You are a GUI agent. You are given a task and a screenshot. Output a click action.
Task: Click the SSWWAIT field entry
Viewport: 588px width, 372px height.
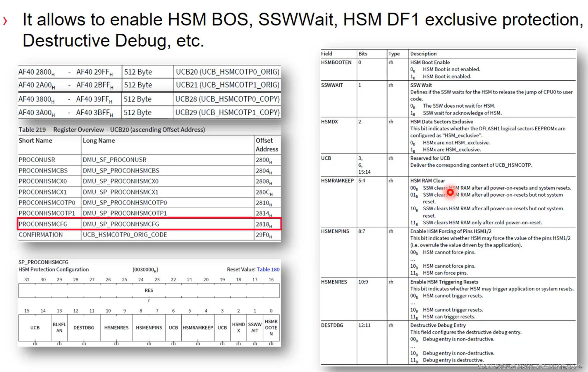coord(332,85)
